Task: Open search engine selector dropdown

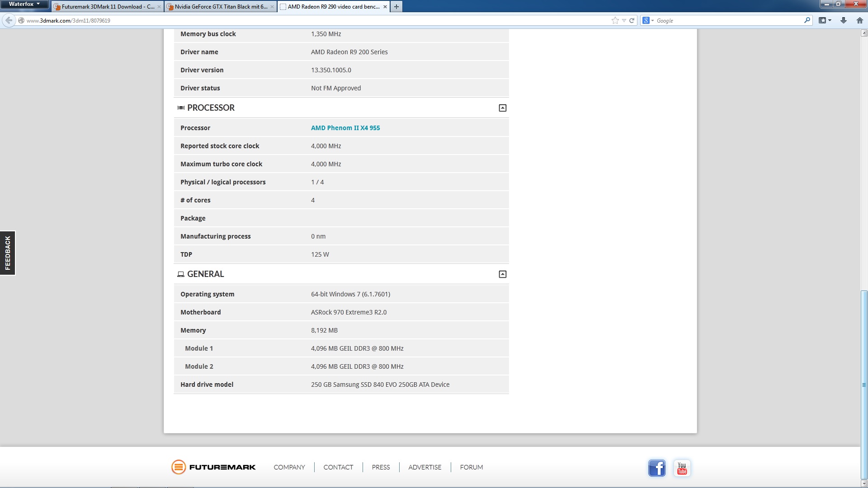Action: point(648,20)
